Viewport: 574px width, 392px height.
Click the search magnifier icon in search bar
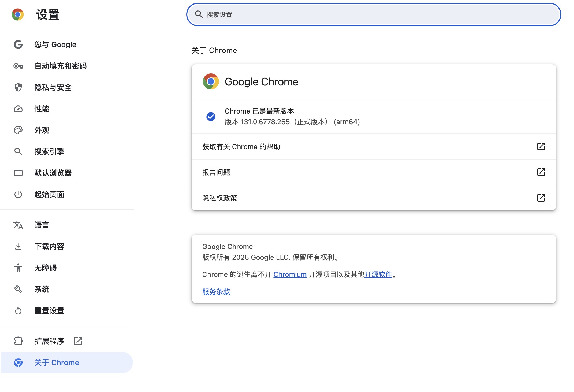[199, 14]
